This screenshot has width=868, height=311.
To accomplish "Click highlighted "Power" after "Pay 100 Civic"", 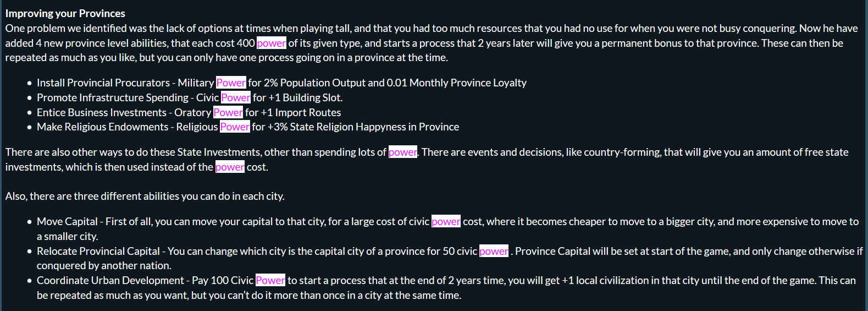I will [270, 280].
